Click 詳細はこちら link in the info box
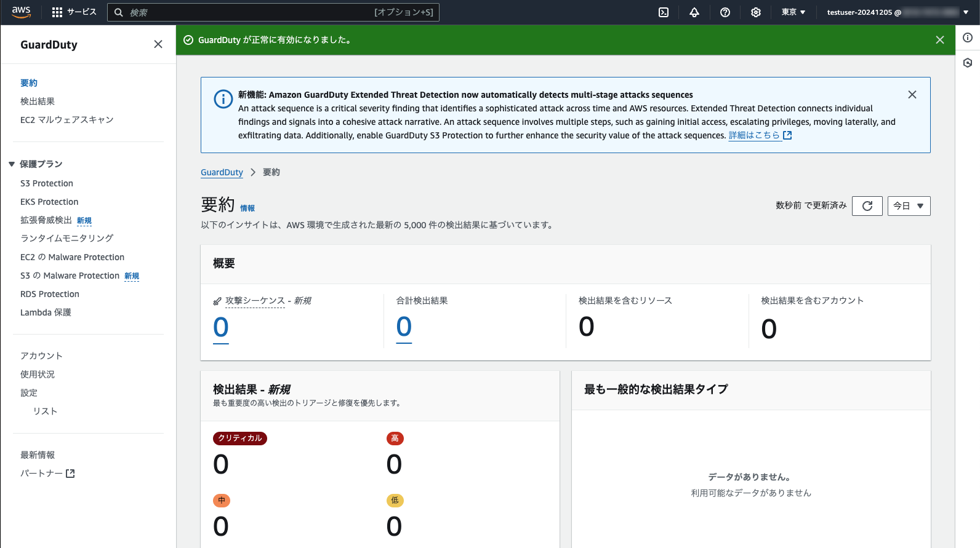The width and height of the screenshot is (980, 548). coord(754,135)
